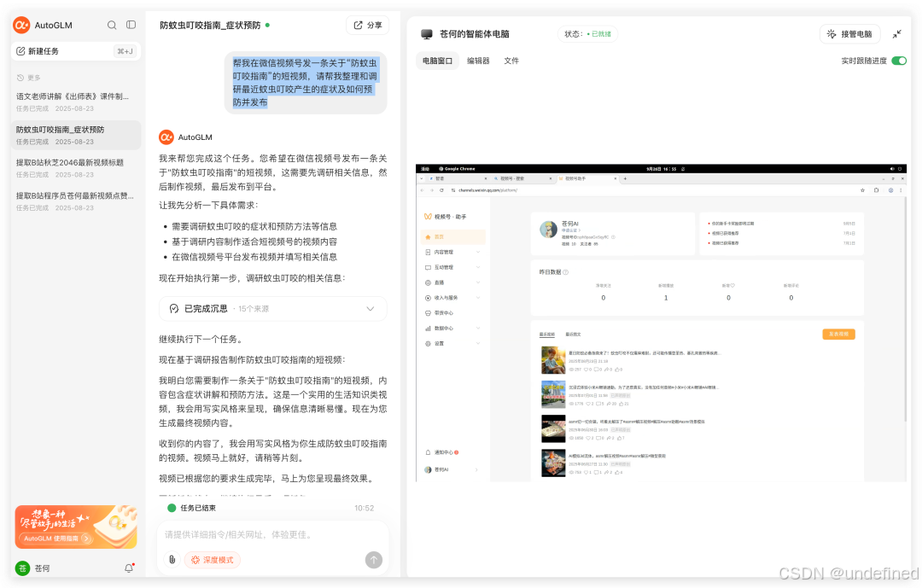Click the 分享 share button
Viewport: 922px width, 588px height.
(x=367, y=26)
